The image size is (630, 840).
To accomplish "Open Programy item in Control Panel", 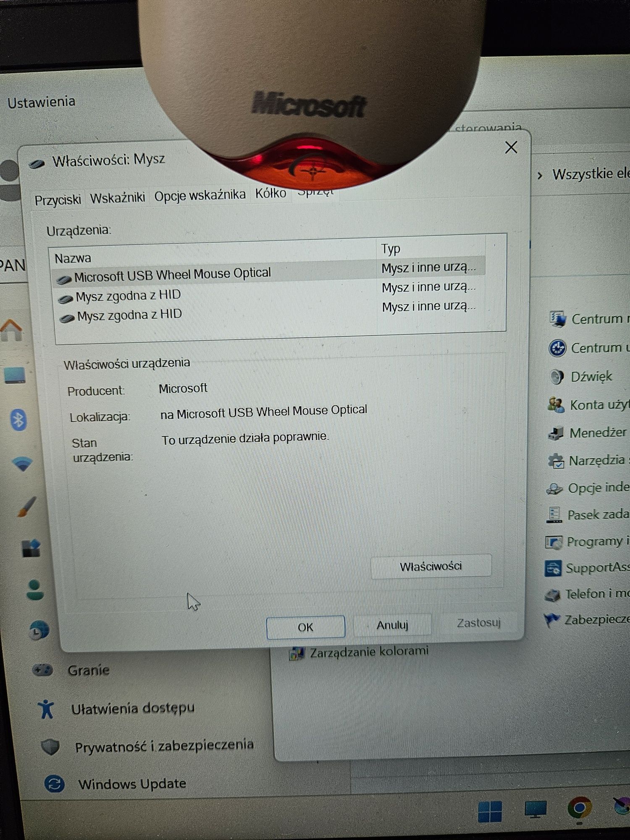I will 595,542.
